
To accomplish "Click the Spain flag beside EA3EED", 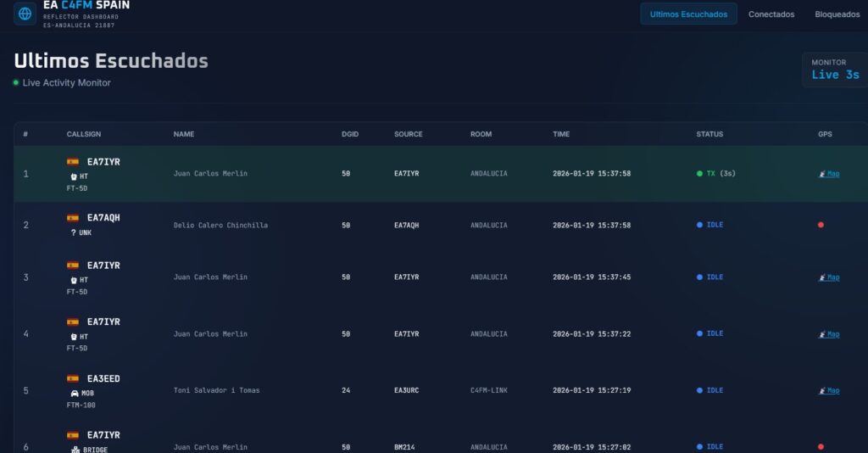I will tap(73, 378).
